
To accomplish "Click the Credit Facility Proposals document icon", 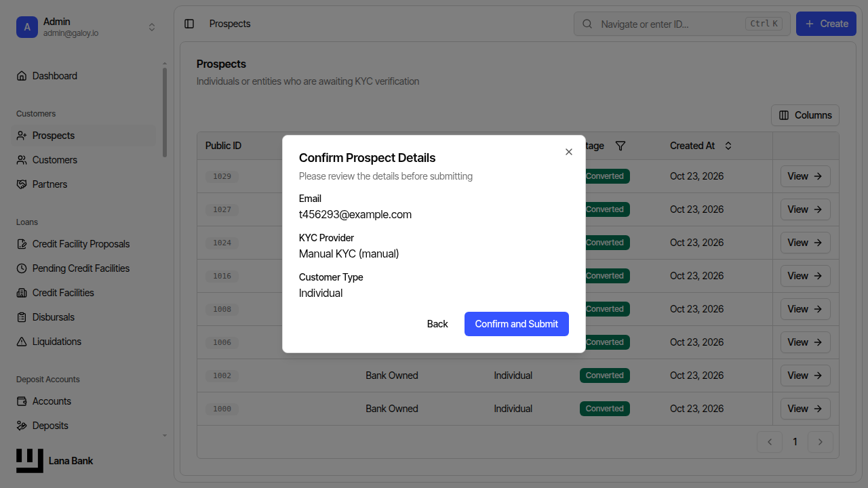I will point(22,244).
